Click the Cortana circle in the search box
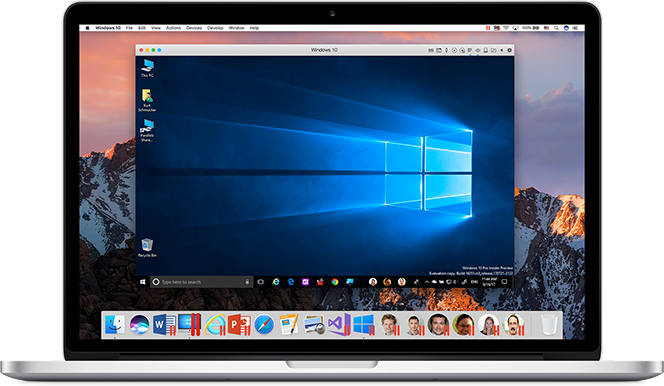 click(x=156, y=282)
